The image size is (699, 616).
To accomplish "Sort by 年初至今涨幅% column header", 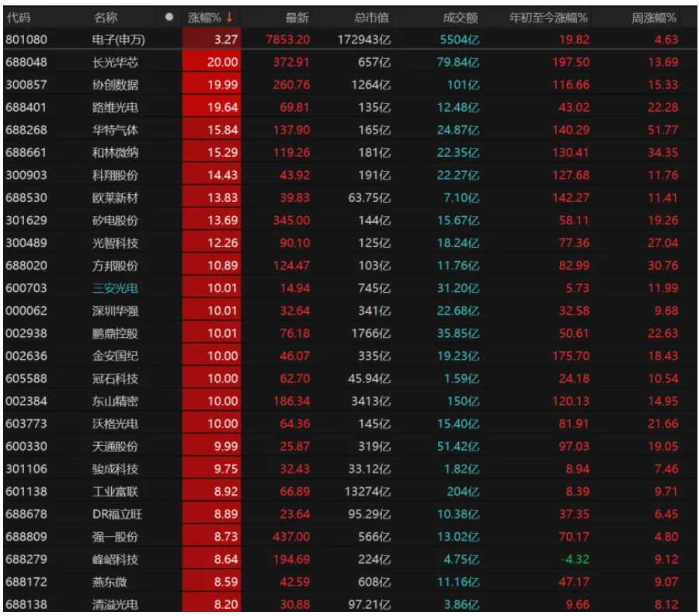I will [548, 17].
